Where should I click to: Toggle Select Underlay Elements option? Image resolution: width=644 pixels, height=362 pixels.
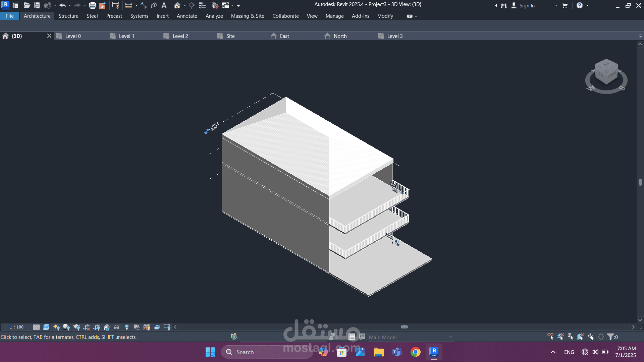[560, 337]
